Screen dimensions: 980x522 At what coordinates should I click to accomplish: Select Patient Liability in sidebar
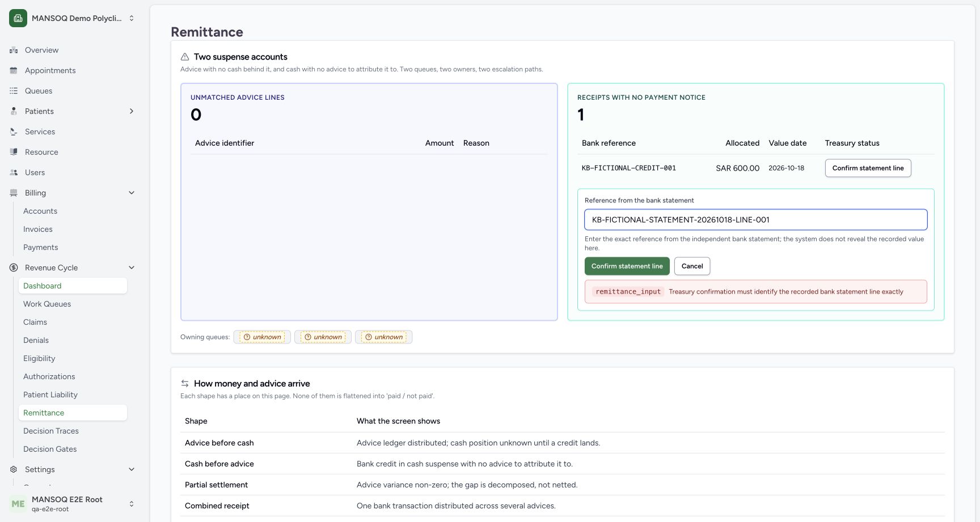[x=50, y=394]
